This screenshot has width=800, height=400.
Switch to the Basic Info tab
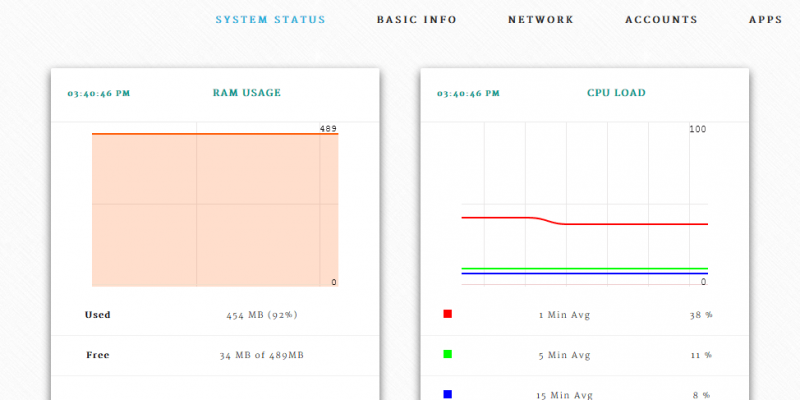[x=417, y=20]
